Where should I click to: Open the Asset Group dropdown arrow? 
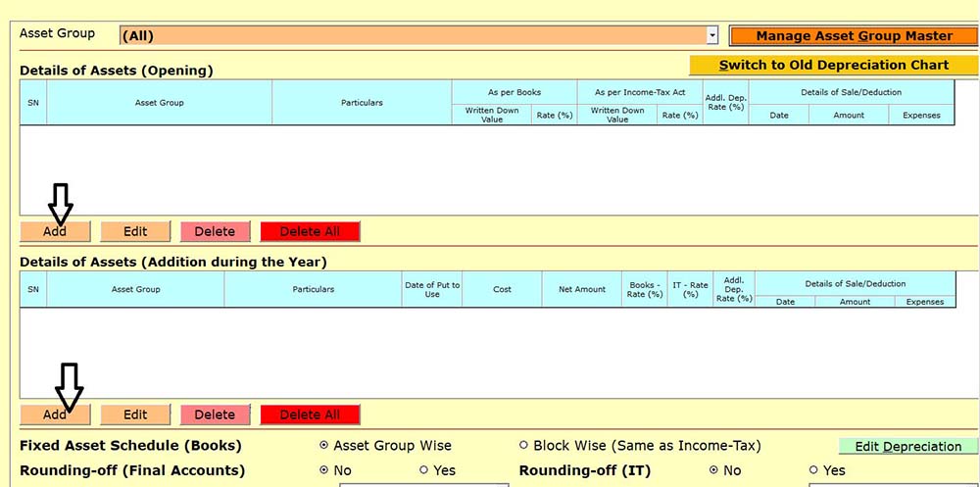(712, 36)
